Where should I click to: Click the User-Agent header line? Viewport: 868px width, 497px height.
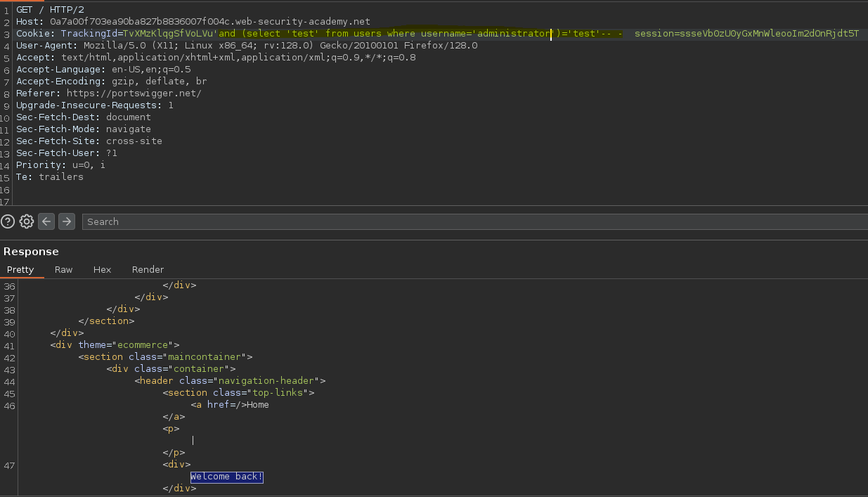[247, 46]
